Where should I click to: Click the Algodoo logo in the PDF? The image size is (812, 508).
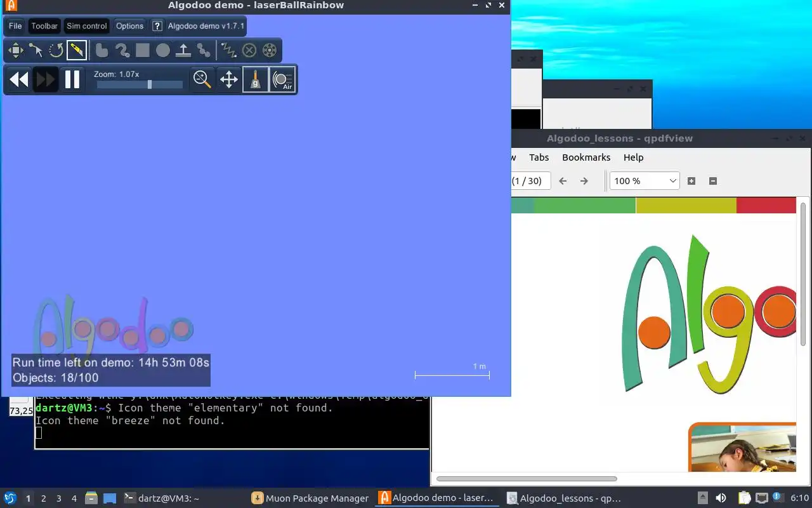click(709, 313)
